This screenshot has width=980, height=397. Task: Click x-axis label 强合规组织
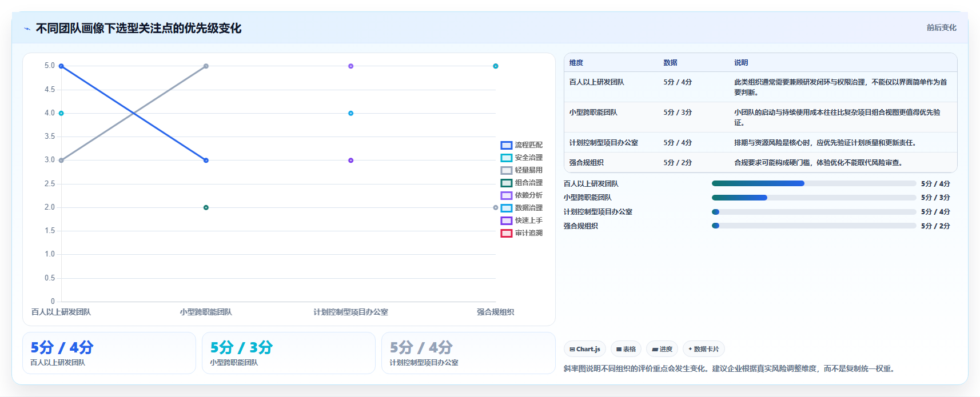496,312
